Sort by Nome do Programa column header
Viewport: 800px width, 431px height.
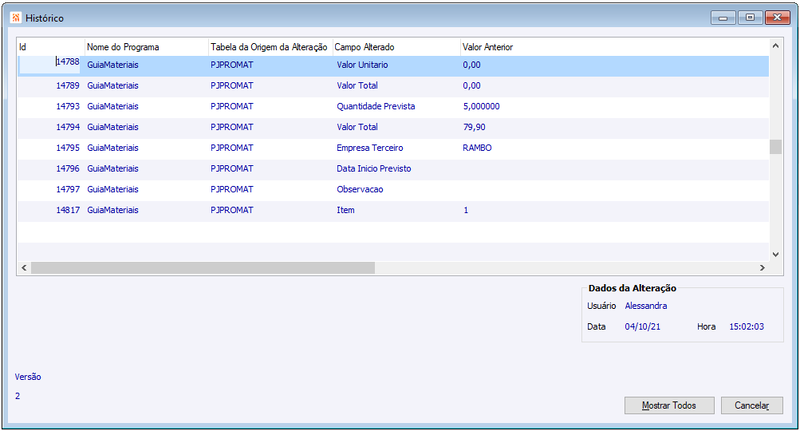[x=146, y=47]
